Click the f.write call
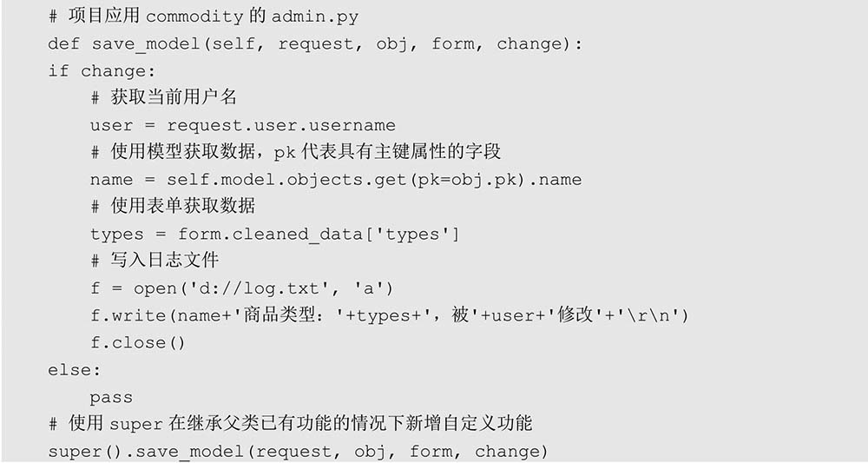 pyautogui.click(x=389, y=315)
